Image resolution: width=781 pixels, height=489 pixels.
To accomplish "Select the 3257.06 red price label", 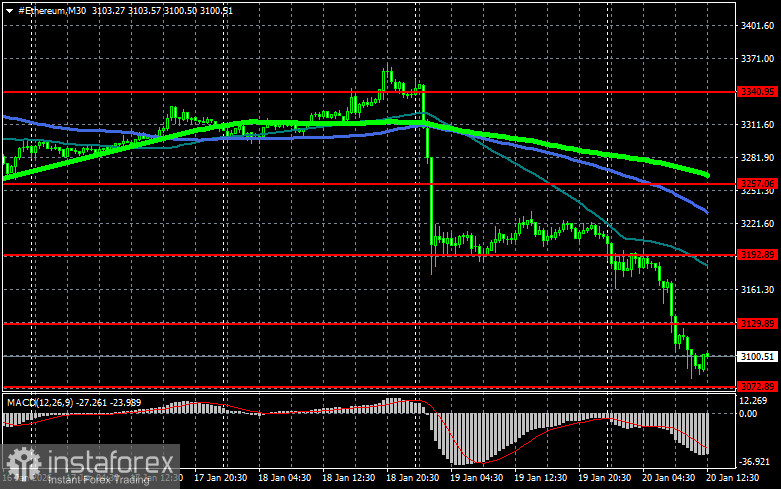I will coord(758,183).
